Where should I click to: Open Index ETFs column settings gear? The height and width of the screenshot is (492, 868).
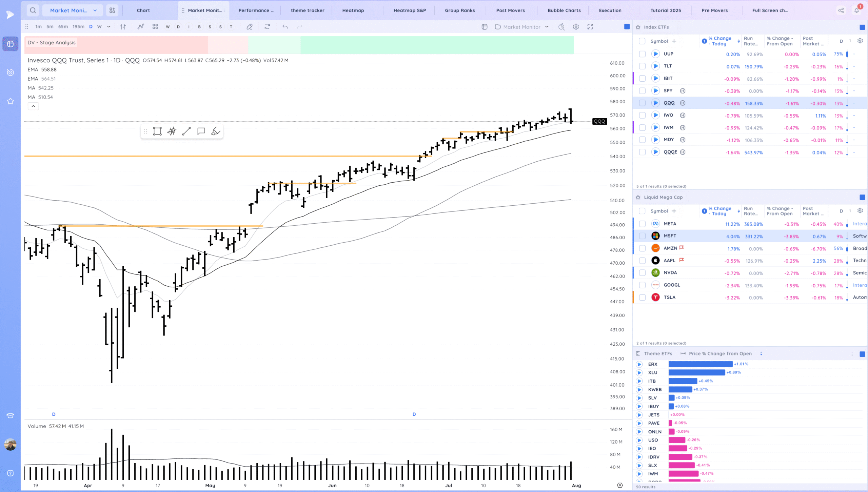tap(860, 40)
